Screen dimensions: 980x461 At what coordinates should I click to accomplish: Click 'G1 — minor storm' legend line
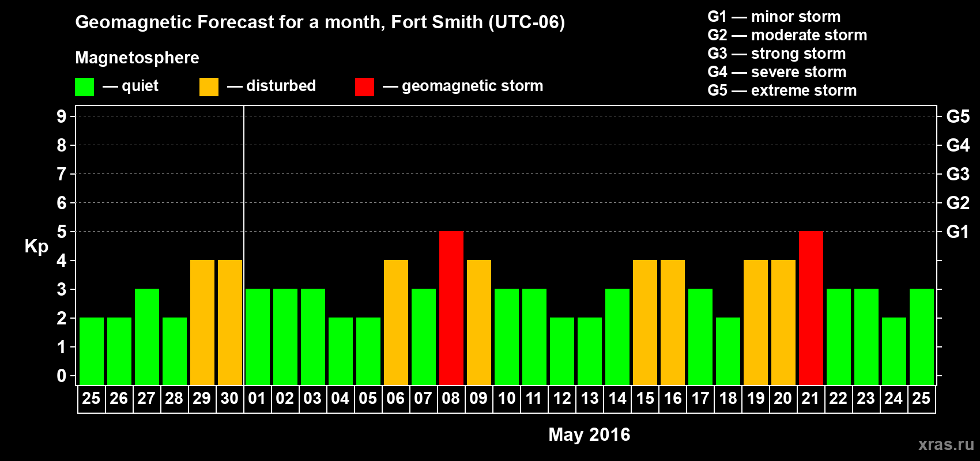pyautogui.click(x=774, y=17)
